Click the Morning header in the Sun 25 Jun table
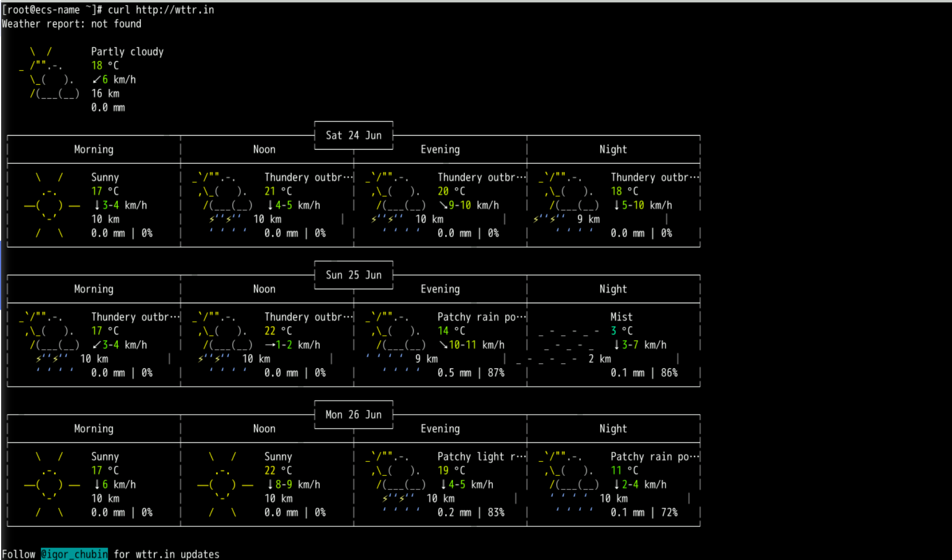952x560 pixels. click(94, 289)
